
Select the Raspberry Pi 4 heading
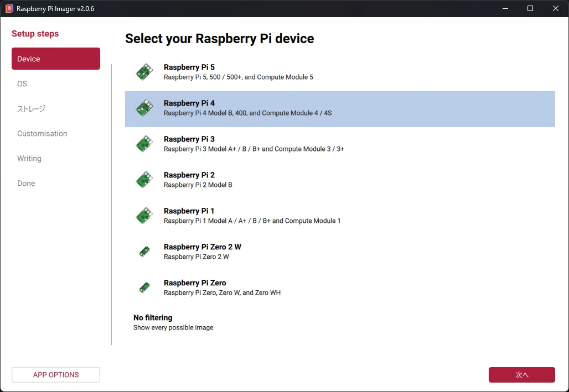[189, 103]
